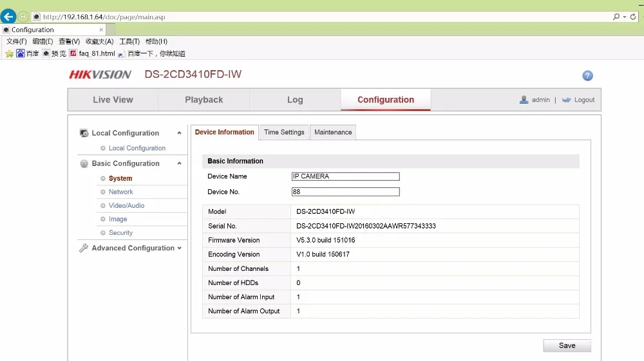Select the Configuration main tab

(386, 100)
